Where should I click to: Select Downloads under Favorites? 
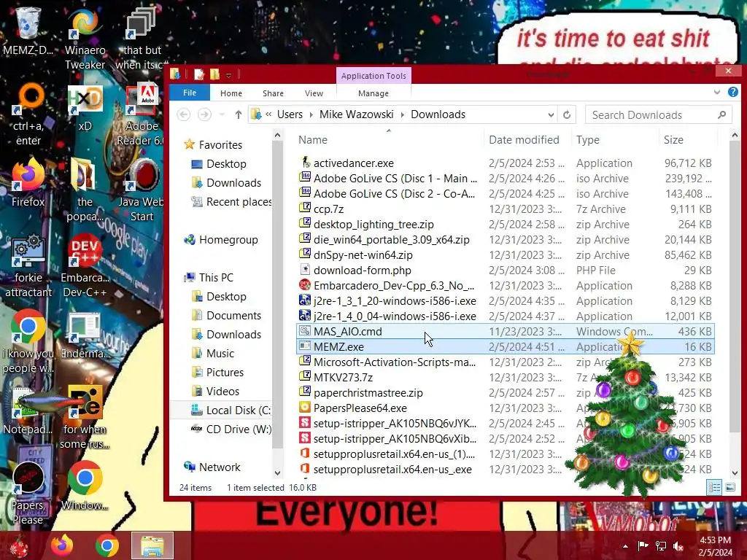tap(233, 183)
